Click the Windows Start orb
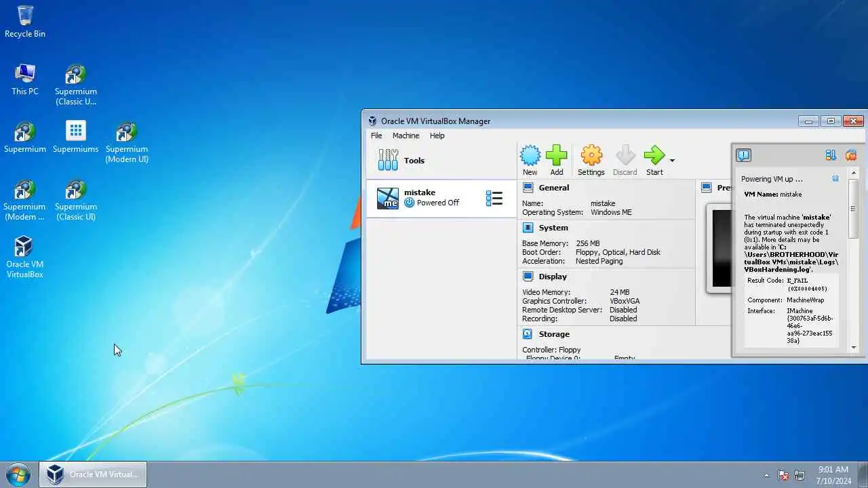The width and height of the screenshot is (868, 488). point(18,474)
